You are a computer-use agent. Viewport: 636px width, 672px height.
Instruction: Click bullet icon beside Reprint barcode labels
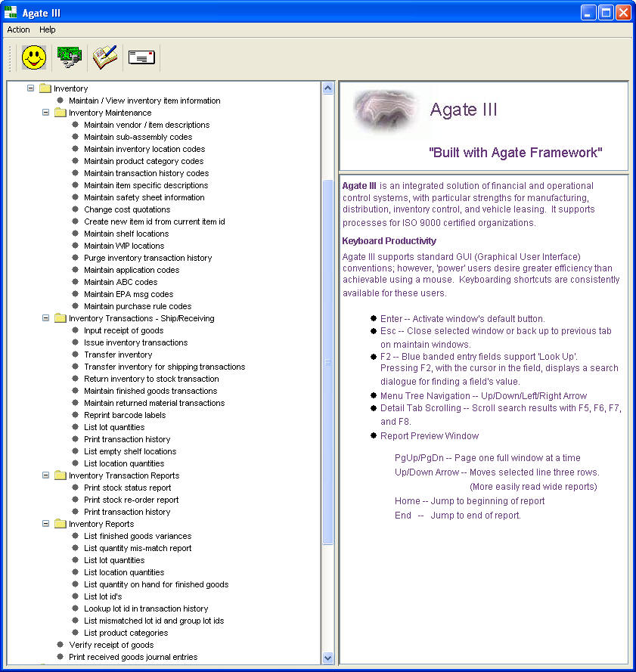pyautogui.click(x=75, y=415)
